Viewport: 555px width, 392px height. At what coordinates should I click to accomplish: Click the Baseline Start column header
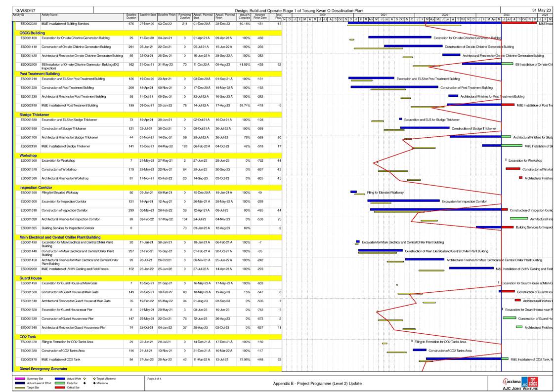pos(147,16)
